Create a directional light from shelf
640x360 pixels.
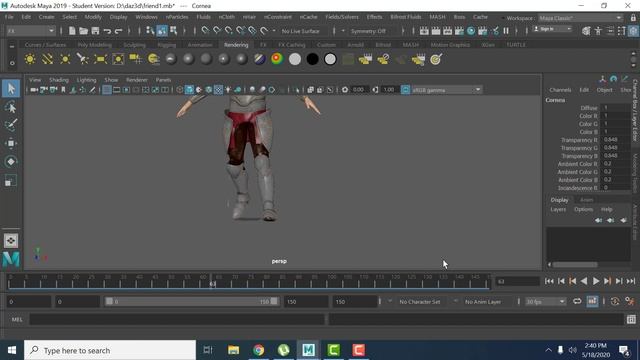(47, 59)
